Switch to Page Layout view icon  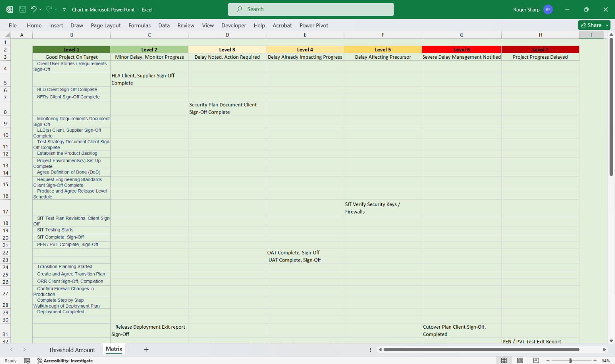coord(520,361)
